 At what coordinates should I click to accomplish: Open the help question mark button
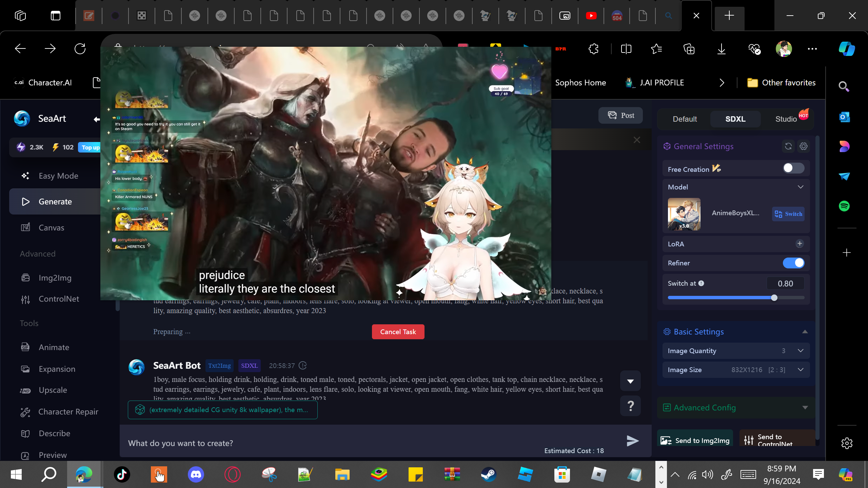coord(630,406)
